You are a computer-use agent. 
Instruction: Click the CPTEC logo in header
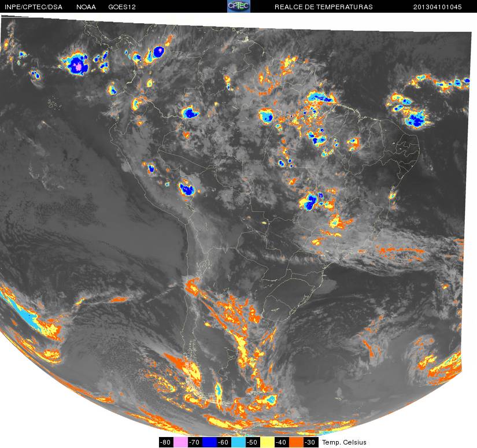click(x=238, y=6)
